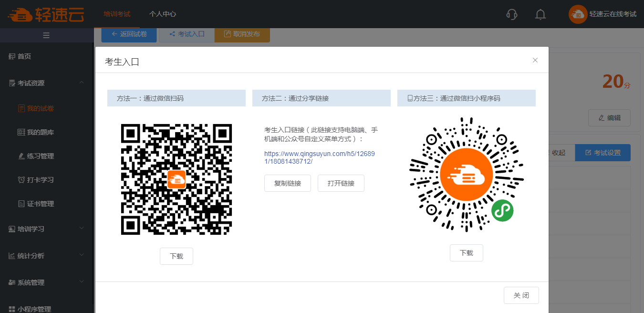Click the 首页 home icon
The width and height of the screenshot is (644, 313).
click(12, 56)
